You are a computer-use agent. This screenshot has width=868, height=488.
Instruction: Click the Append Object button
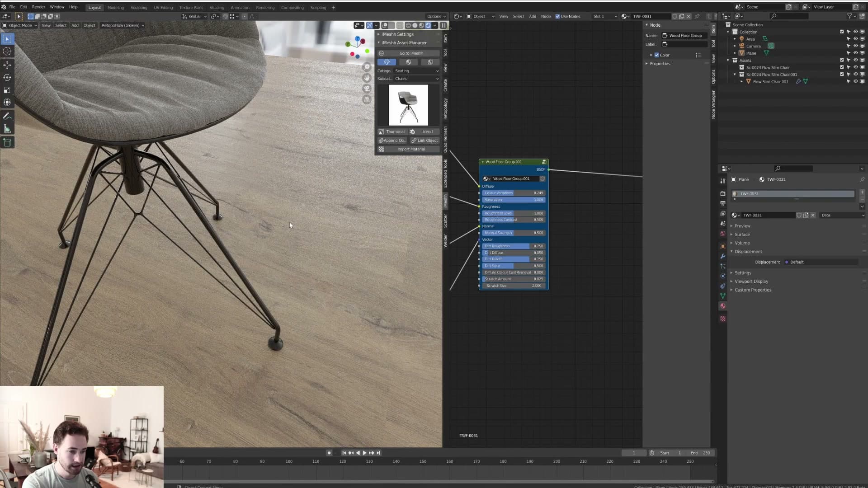392,141
